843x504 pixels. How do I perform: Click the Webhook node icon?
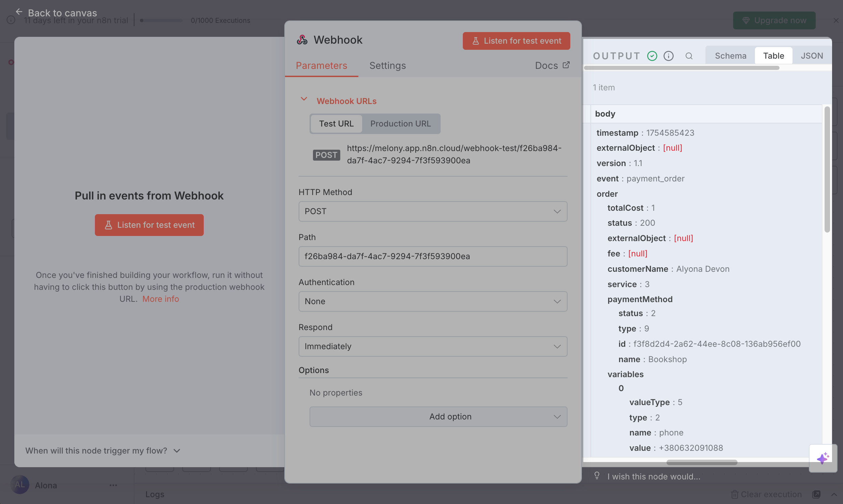[x=302, y=40]
